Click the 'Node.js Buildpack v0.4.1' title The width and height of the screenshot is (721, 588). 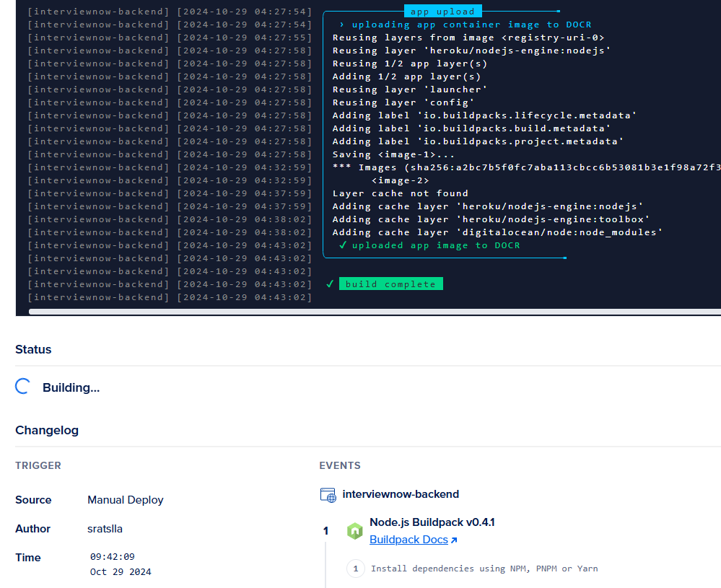432,522
